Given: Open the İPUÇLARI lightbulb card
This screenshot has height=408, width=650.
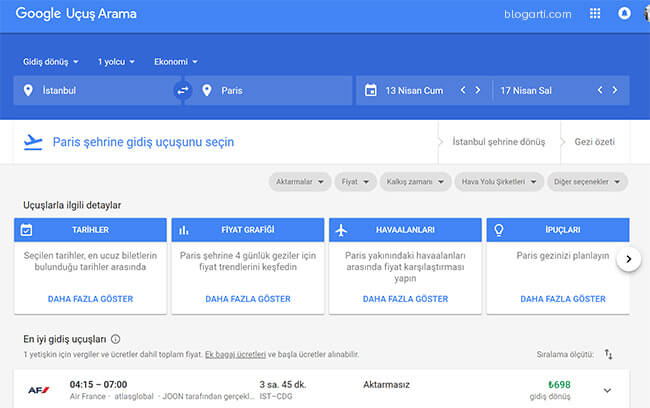Looking at the screenshot, I should click(x=558, y=266).
